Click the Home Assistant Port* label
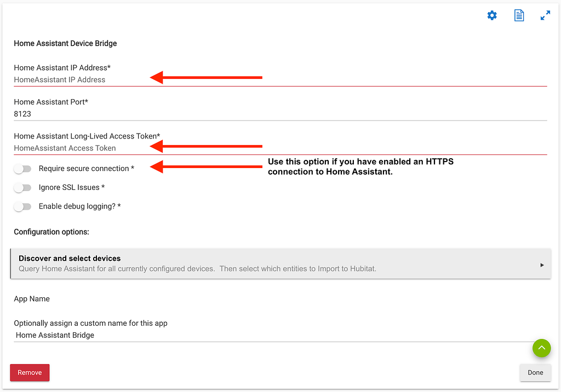 (51, 102)
